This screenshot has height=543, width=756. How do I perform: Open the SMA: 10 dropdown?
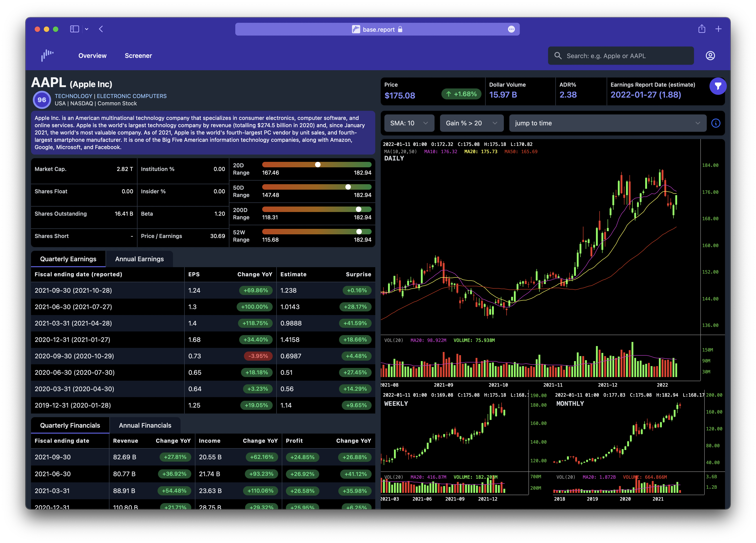click(409, 123)
